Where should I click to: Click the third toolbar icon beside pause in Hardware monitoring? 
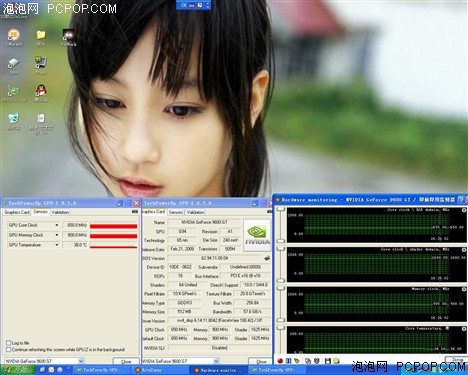[296, 361]
